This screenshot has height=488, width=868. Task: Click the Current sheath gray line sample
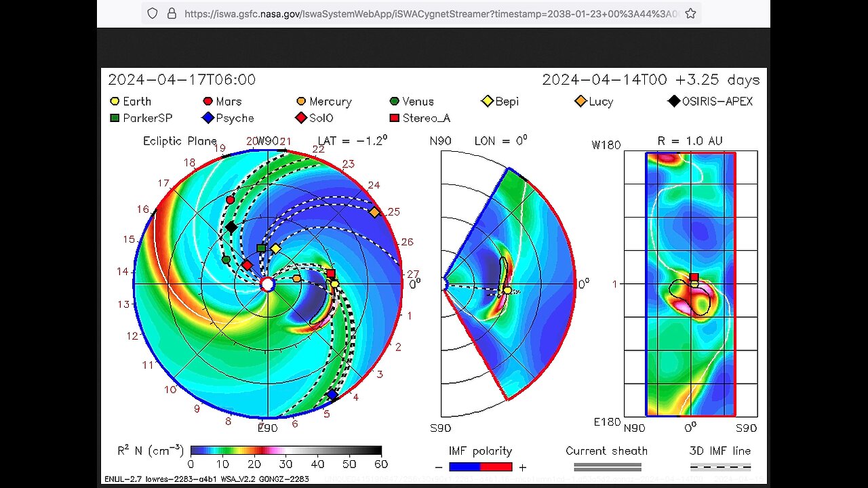608,467
